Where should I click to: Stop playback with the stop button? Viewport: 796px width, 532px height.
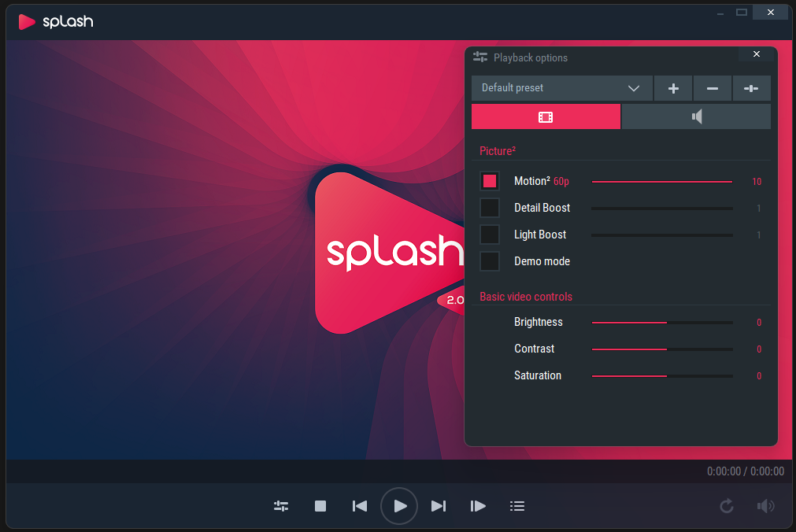point(320,506)
